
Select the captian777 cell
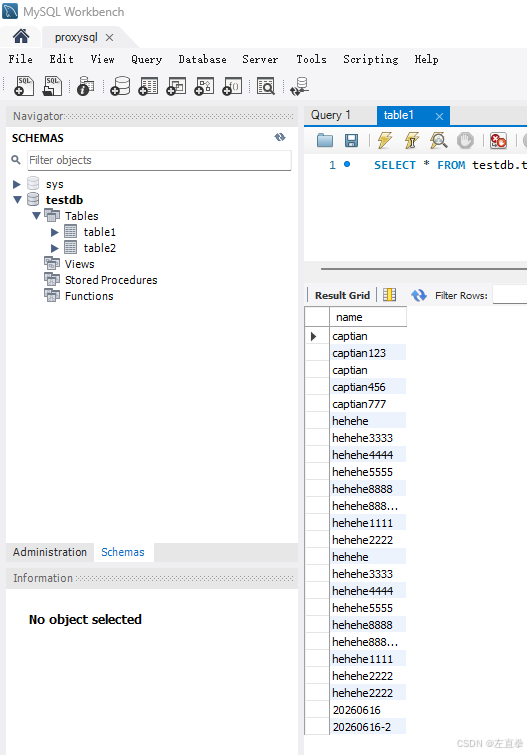click(x=368, y=404)
